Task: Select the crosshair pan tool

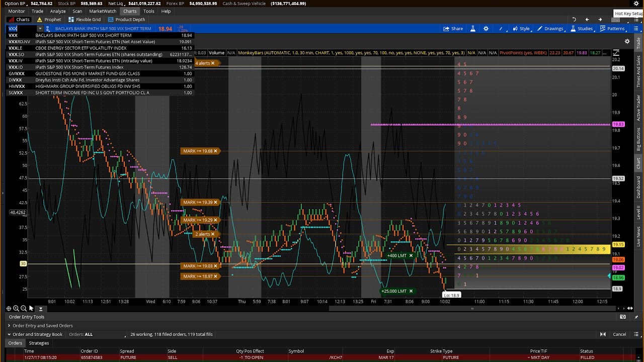Action: 9,308
